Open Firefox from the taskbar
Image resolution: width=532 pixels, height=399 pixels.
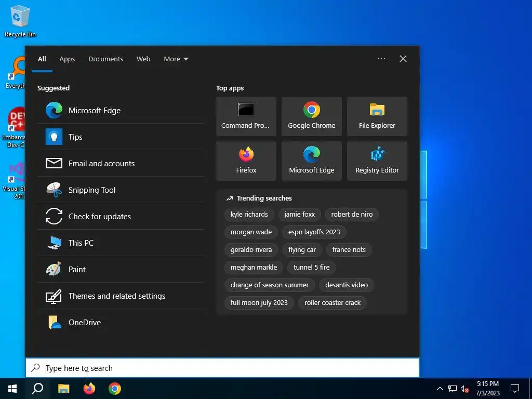point(89,389)
